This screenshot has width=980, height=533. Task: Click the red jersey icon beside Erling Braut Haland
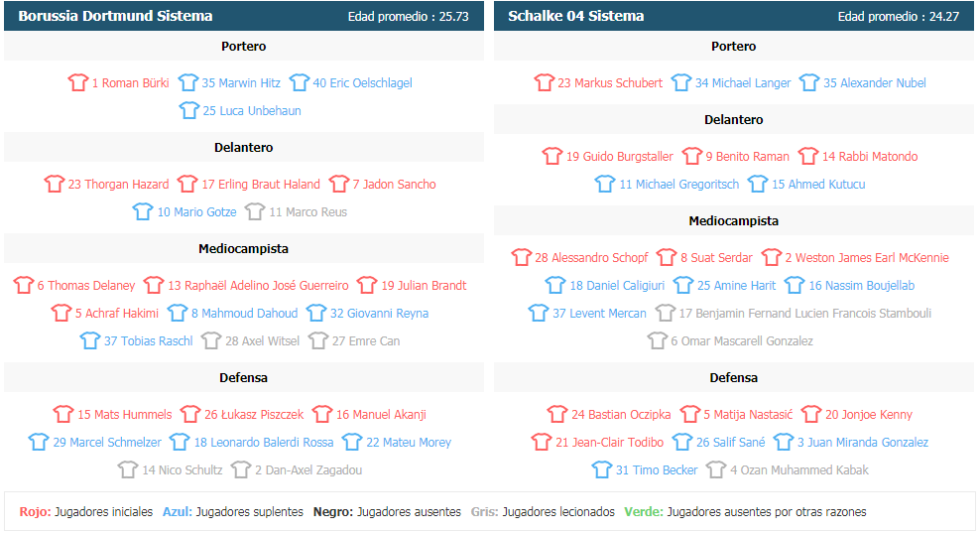pos(187,184)
